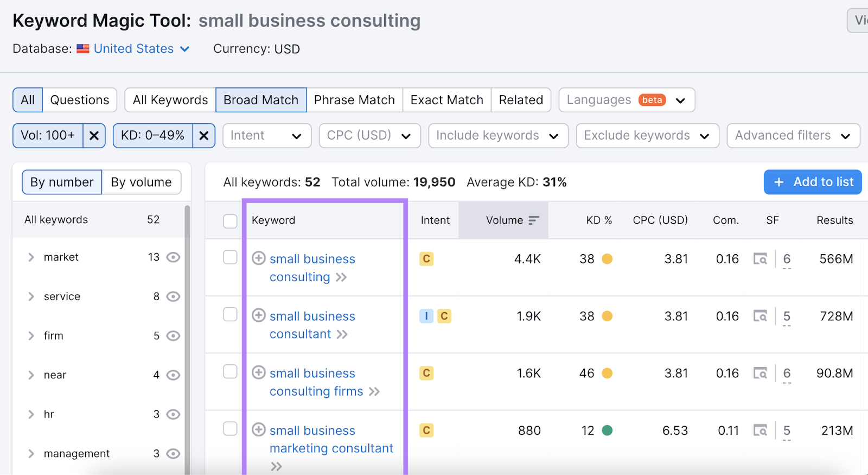
Task: Switch to the Questions tab
Action: (x=80, y=100)
